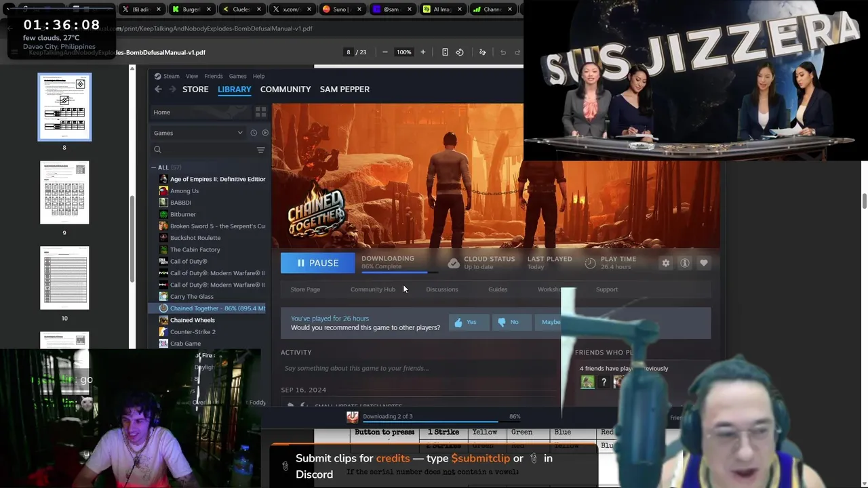868x488 pixels.
Task: Open the Discussions link
Action: click(442, 289)
